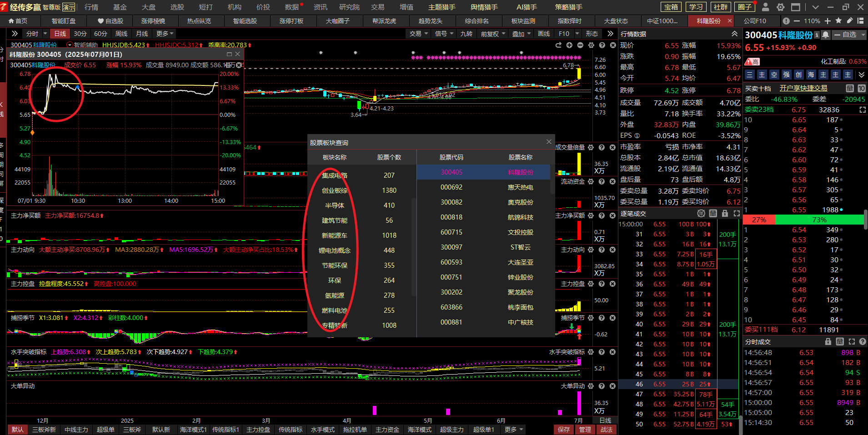Expand 逐笔成交 panel with fullscreen icon
The width and height of the screenshot is (868, 435).
click(x=737, y=214)
